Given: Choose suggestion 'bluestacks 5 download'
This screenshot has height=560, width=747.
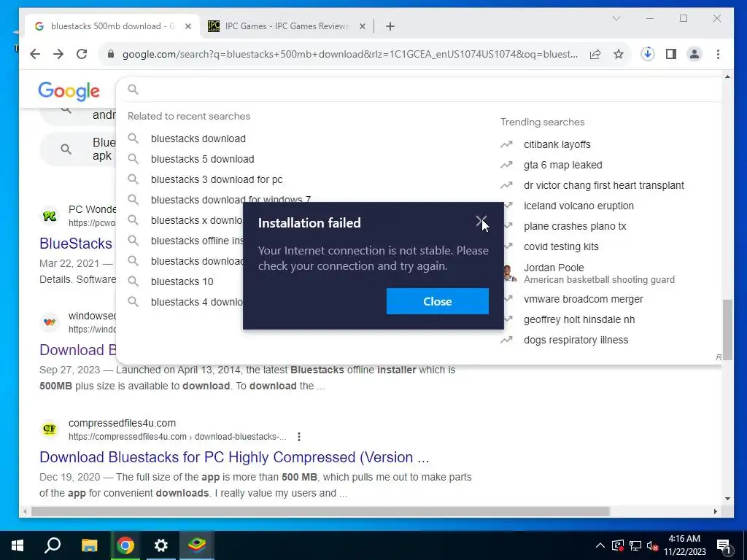Looking at the screenshot, I should (x=203, y=159).
